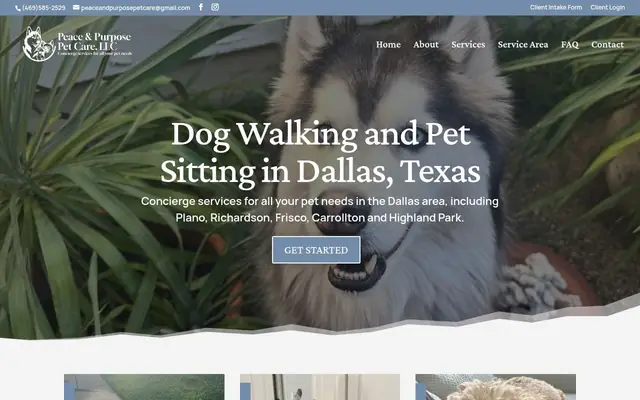Click the phone icon in top bar
Screen dimensions: 640x400
click(18, 8)
